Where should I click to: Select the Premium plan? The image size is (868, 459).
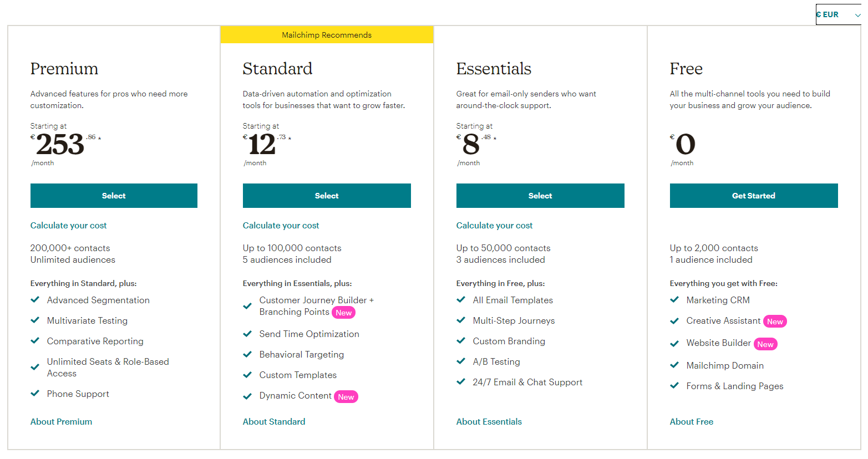[114, 195]
